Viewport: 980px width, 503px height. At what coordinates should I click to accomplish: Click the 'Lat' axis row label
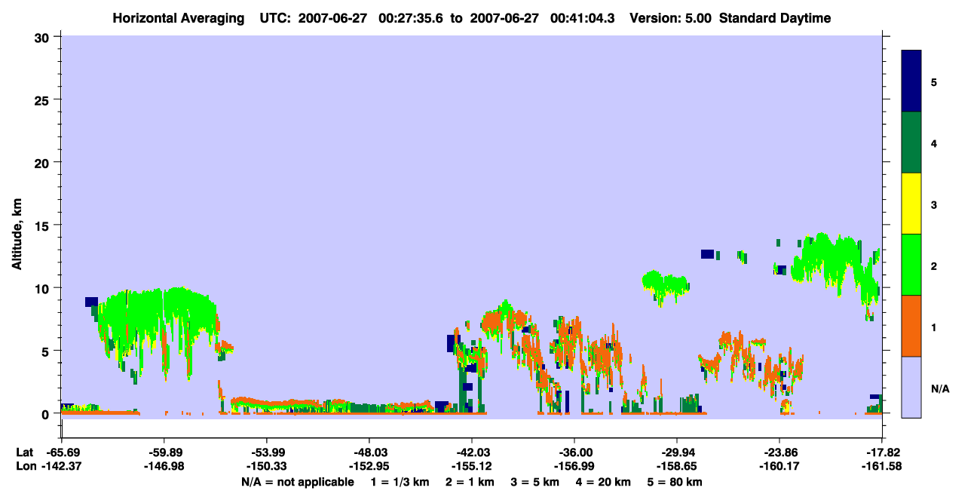pyautogui.click(x=24, y=452)
